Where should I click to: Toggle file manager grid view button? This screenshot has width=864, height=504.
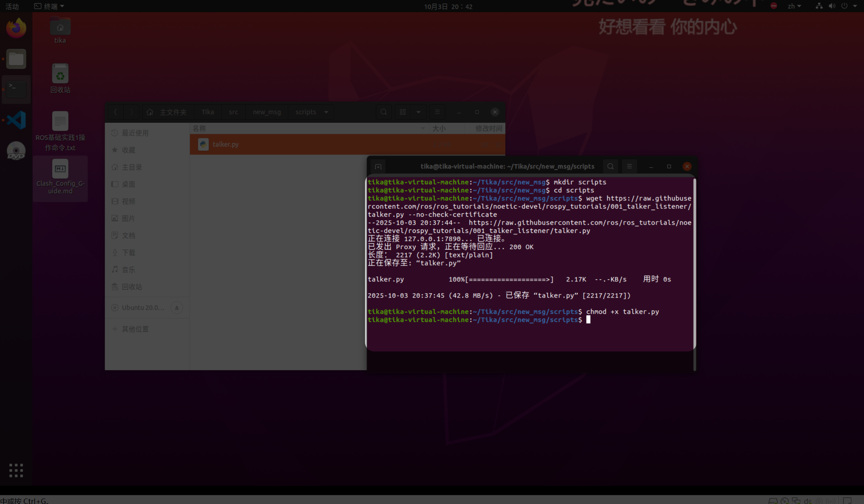pyautogui.click(x=403, y=112)
